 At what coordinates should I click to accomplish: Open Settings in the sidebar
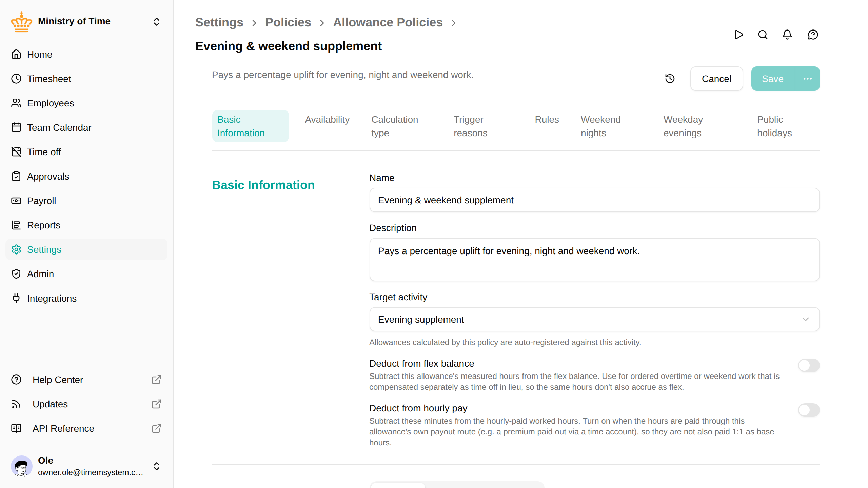[86, 249]
